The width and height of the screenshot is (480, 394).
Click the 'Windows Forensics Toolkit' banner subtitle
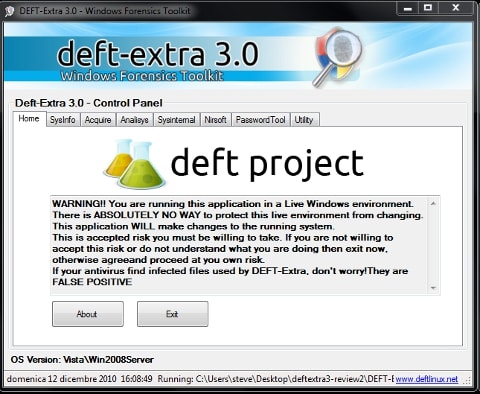pos(142,76)
